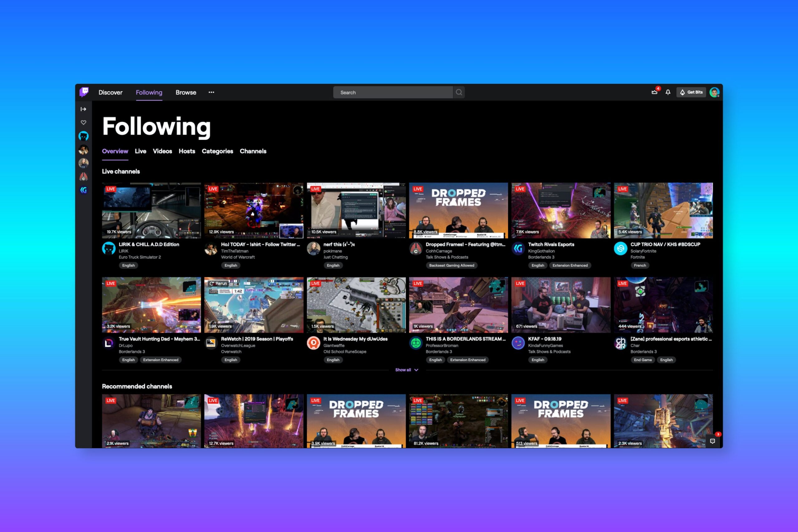Open pokimane's 10.5K viewers stream thumbnail
This screenshot has height=532, width=798.
pos(356,210)
